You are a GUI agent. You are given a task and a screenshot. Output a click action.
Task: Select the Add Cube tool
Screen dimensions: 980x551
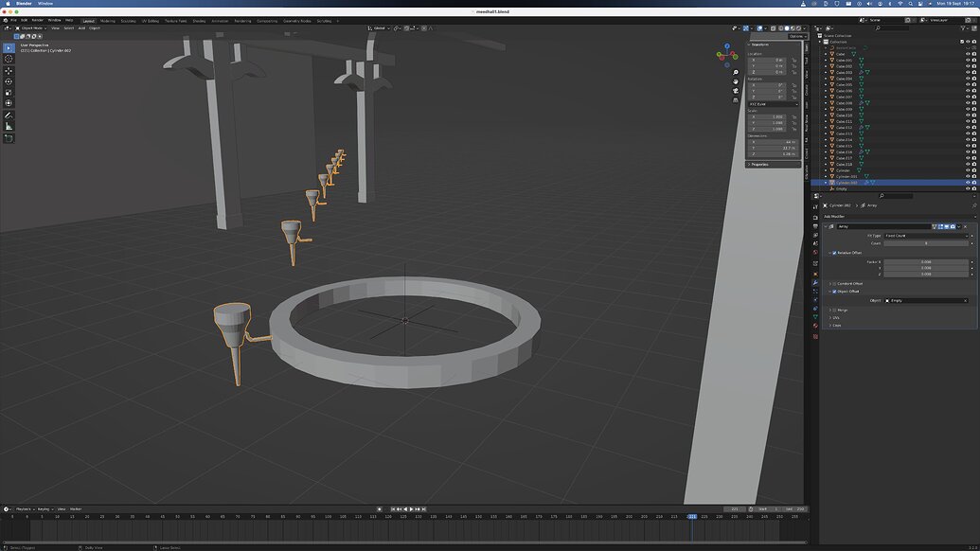click(x=9, y=138)
